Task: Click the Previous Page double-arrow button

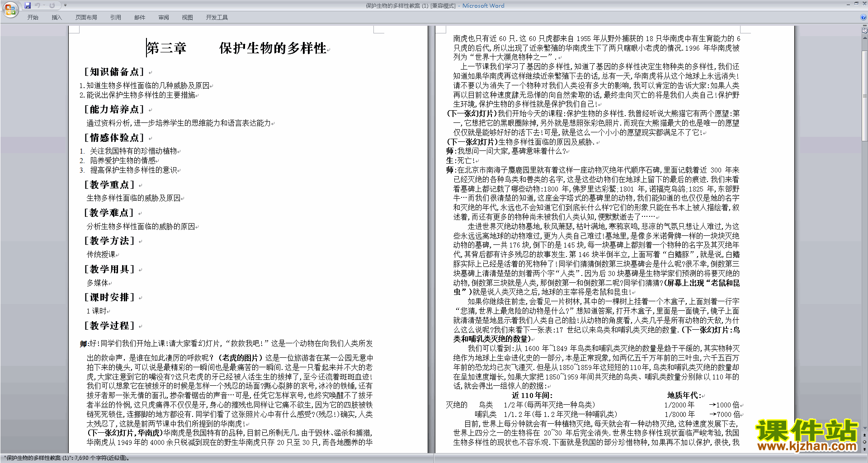Action: click(865, 435)
